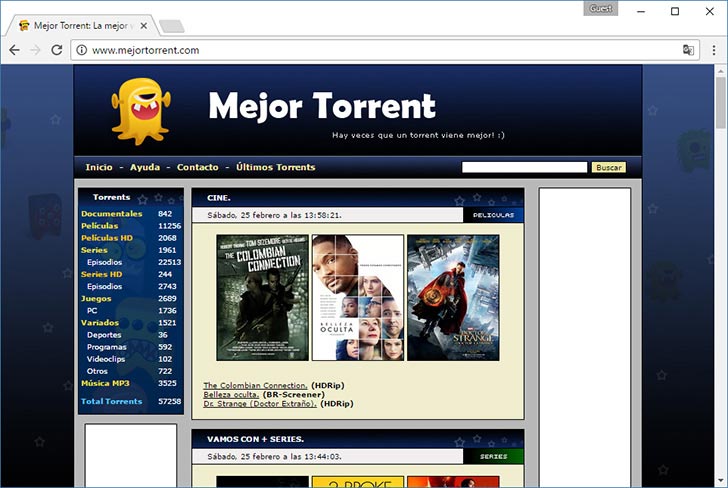Viewport: 728px width, 488px height.
Task: Click the site search text field
Action: click(525, 167)
